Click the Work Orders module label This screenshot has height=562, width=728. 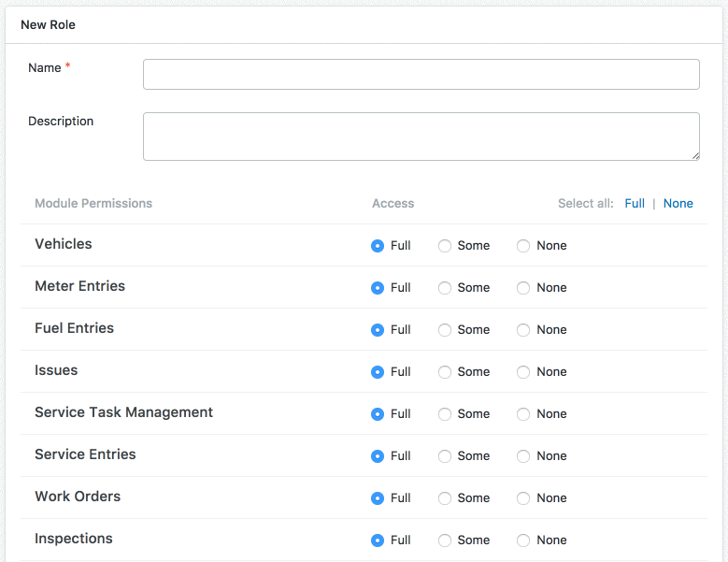pyautogui.click(x=78, y=497)
